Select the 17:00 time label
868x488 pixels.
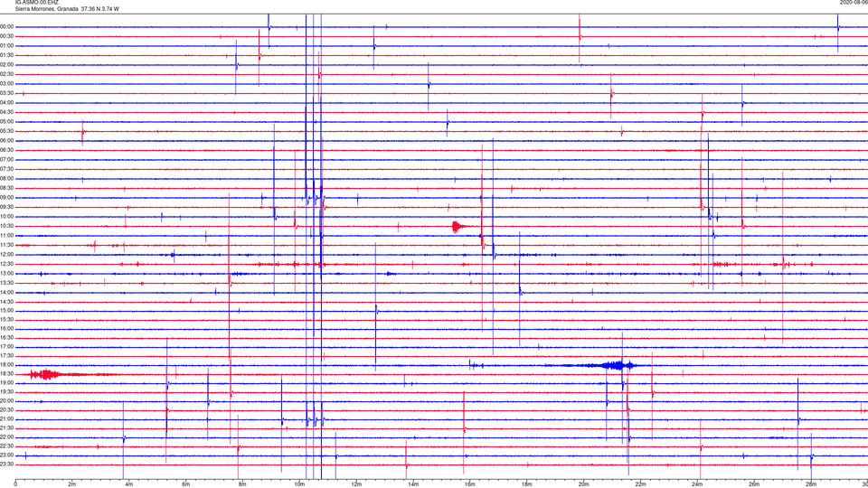7,347
